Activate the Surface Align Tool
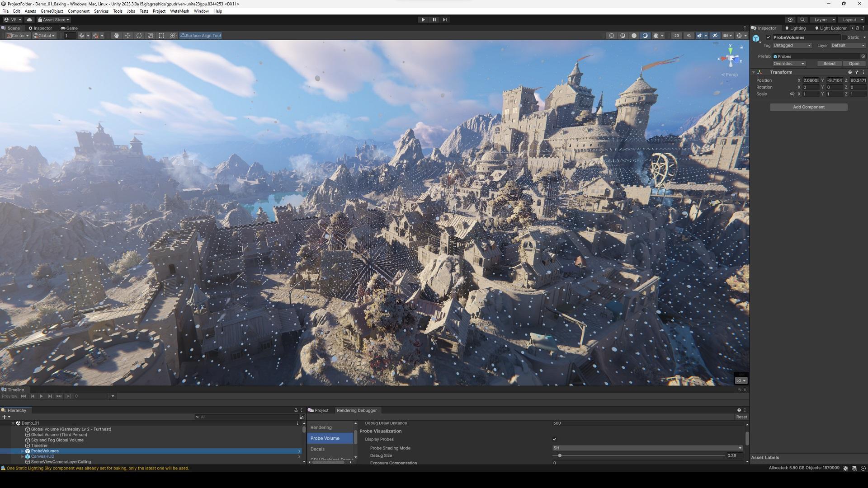868x488 pixels. (x=200, y=36)
